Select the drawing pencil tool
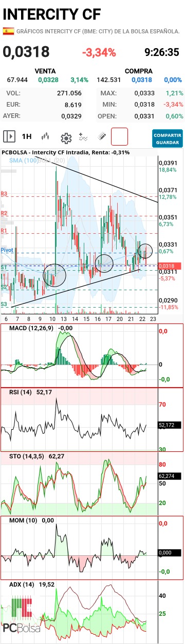 [102, 137]
